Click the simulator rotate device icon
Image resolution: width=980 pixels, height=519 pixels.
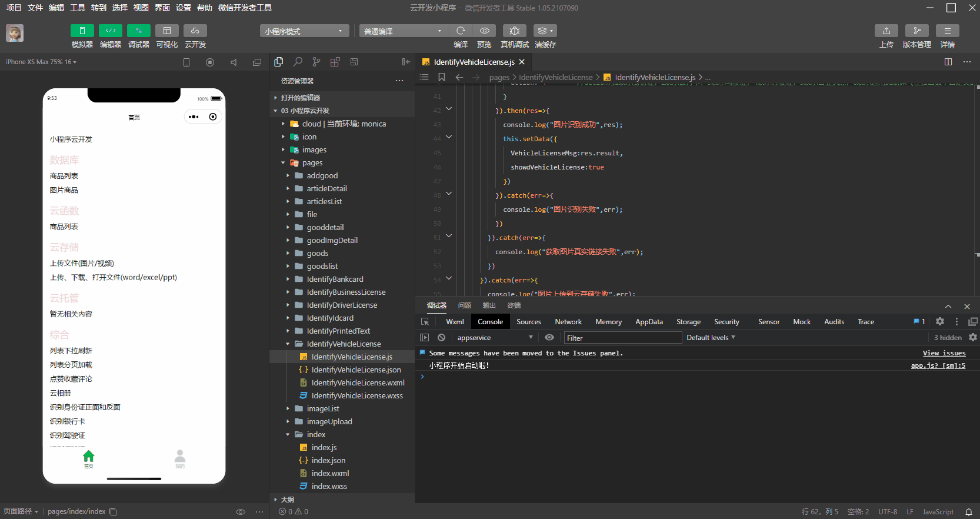click(x=186, y=62)
